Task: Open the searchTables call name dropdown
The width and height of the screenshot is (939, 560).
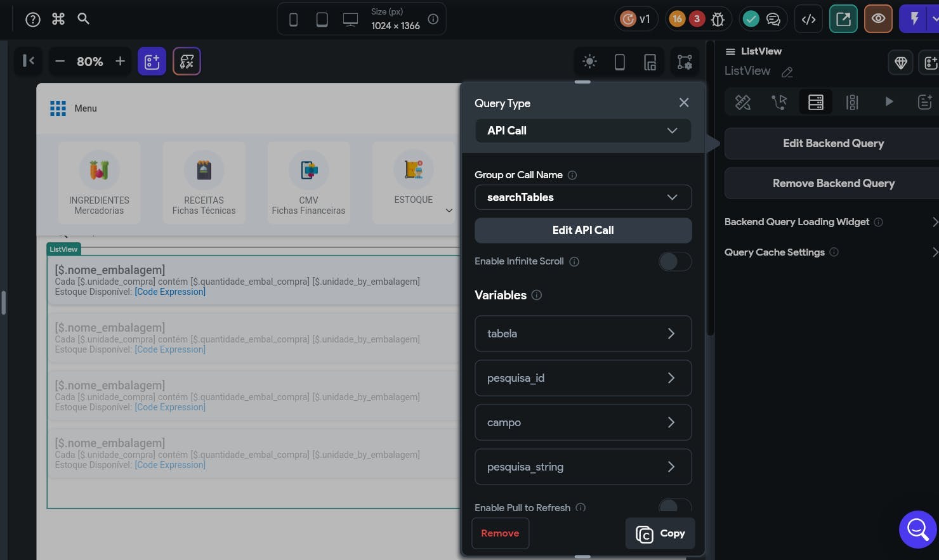Action: tap(583, 197)
